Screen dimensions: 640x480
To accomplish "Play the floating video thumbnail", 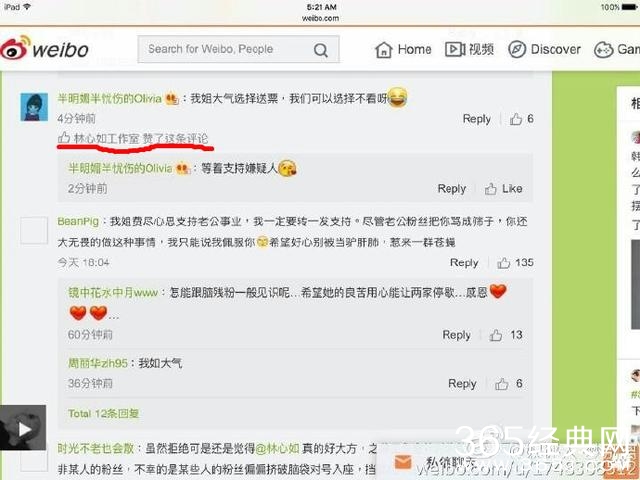I will [23, 428].
